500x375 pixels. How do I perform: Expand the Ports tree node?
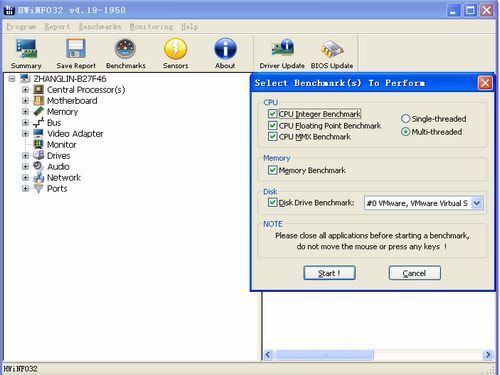pos(25,189)
